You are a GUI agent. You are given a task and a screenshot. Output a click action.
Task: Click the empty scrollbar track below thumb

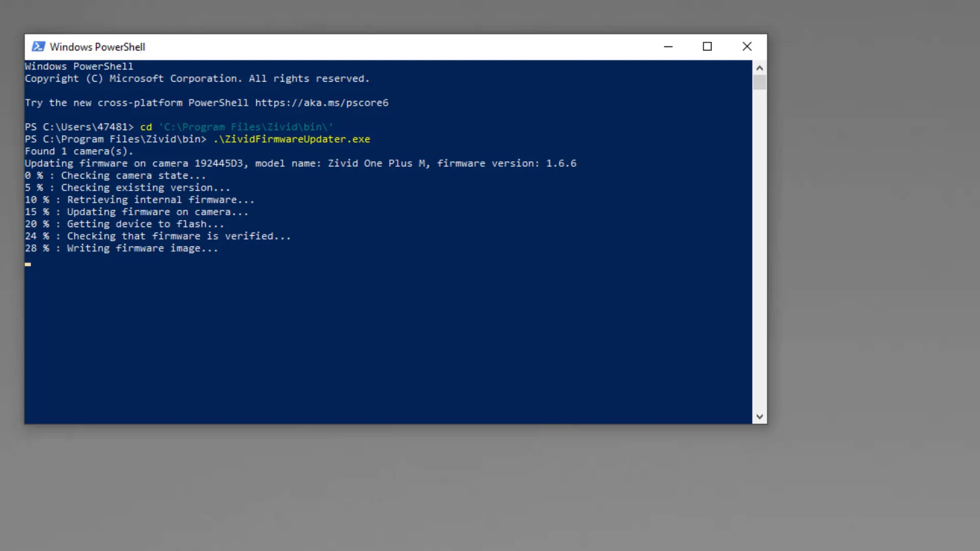[759, 255]
